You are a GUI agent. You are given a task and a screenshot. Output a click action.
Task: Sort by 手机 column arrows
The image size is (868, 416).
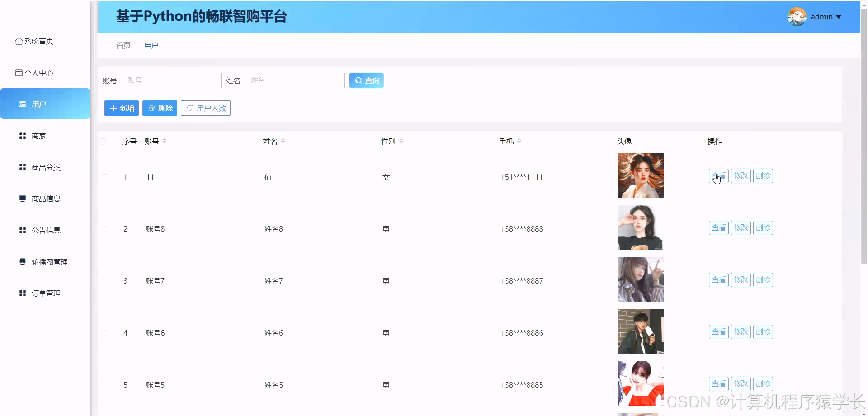(x=519, y=141)
